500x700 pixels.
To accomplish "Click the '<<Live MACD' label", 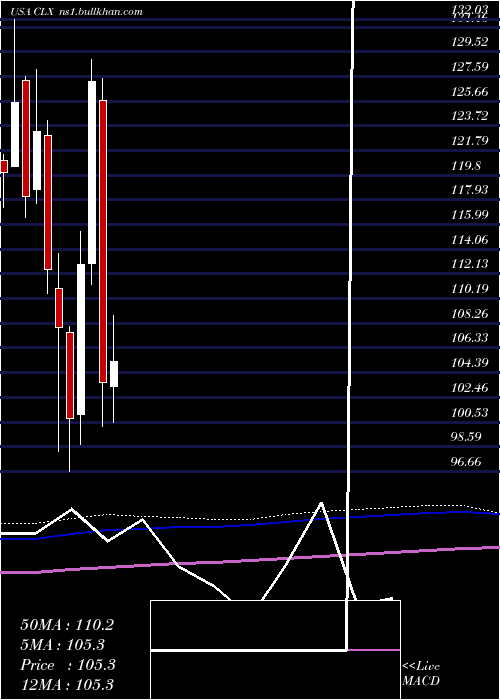I will (421, 674).
